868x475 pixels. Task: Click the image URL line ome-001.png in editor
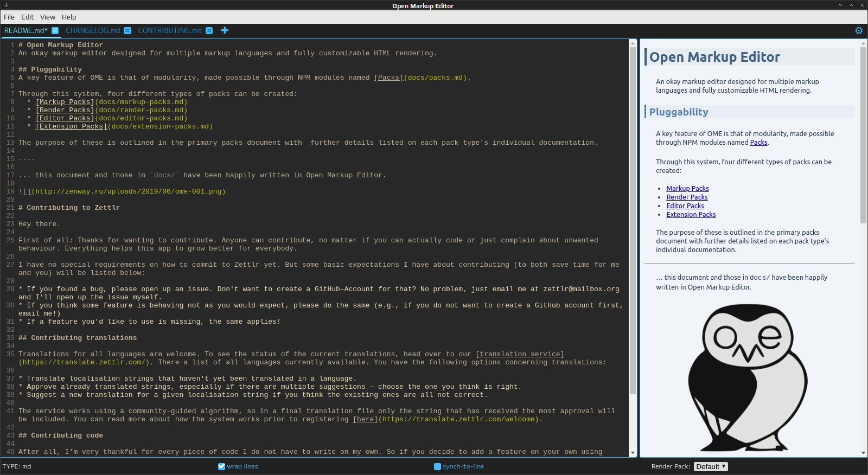coord(122,191)
